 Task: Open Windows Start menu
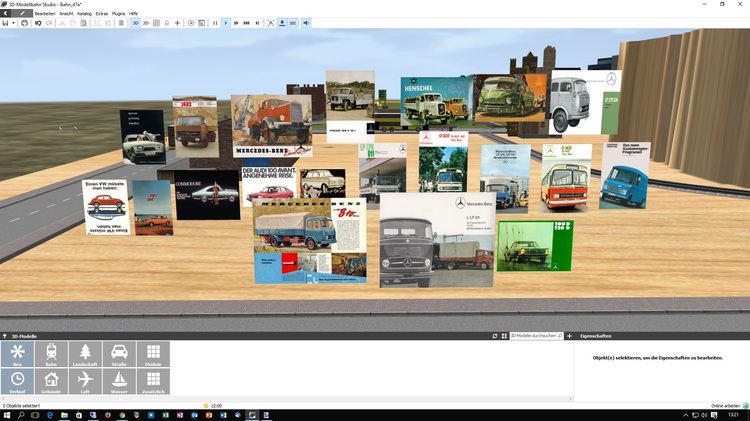click(7, 415)
